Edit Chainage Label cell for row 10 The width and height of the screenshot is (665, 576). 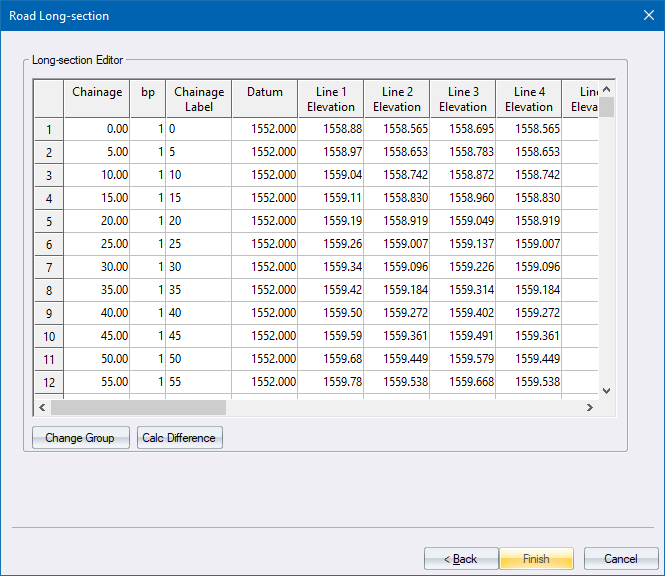tap(198, 336)
